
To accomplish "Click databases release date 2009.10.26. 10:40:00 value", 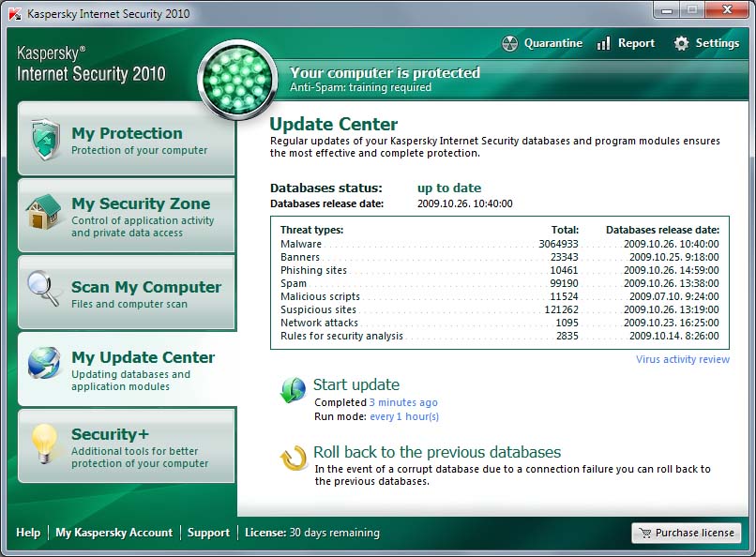I will [465, 203].
